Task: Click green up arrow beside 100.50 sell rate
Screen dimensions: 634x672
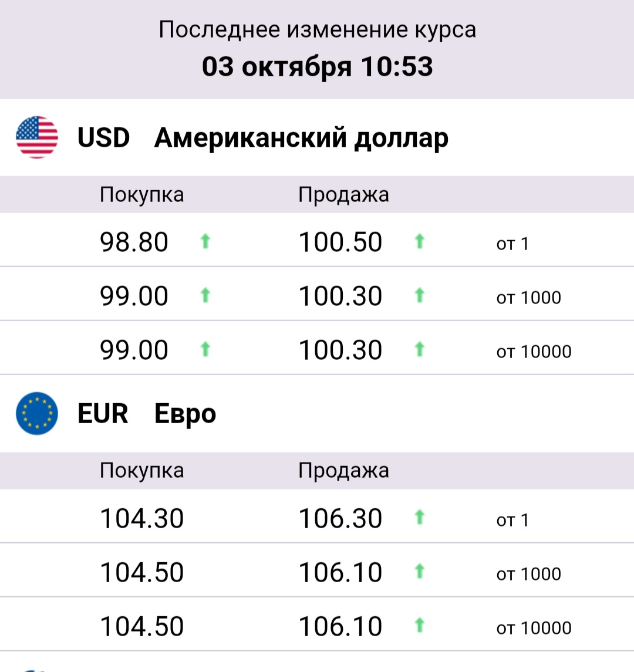Action: [x=420, y=241]
